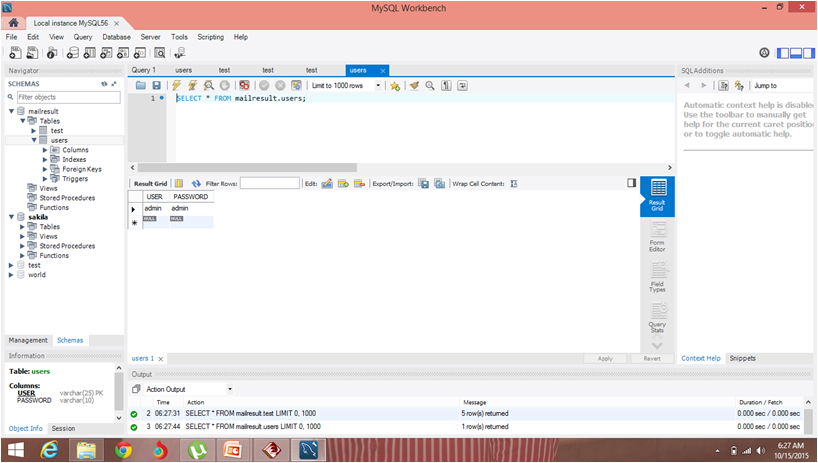This screenshot has width=818, height=463.
Task: Save the script to file
Action: click(x=156, y=86)
